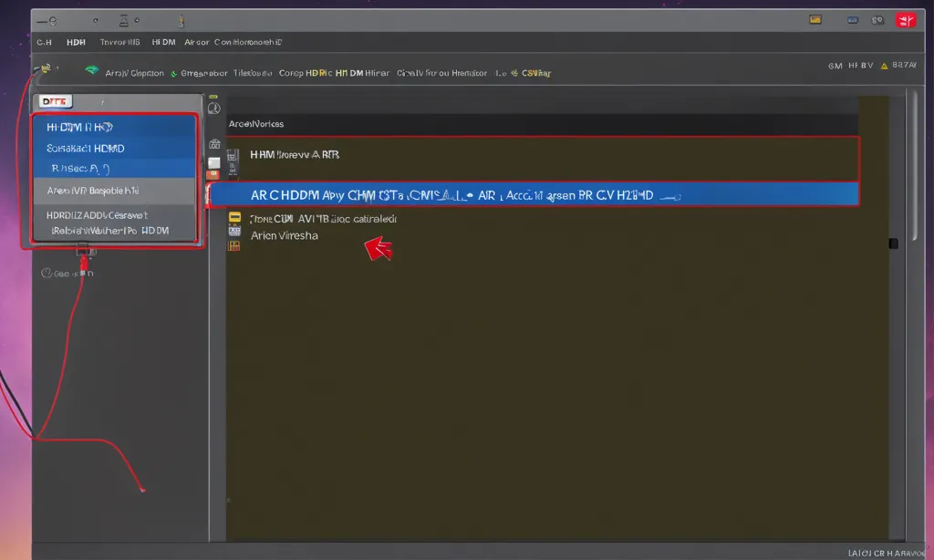The width and height of the screenshot is (934, 560).
Task: Click the yellow icon beside the 'AVI TB' row
Action: 234,218
